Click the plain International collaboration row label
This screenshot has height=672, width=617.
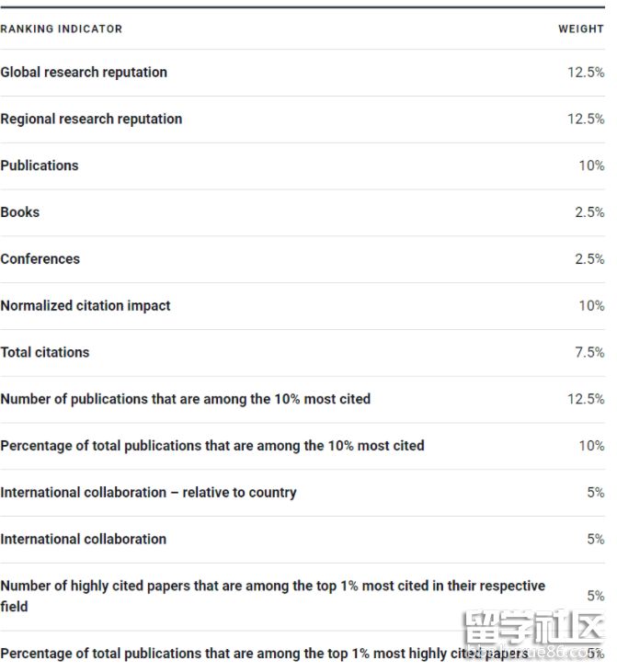pos(84,540)
